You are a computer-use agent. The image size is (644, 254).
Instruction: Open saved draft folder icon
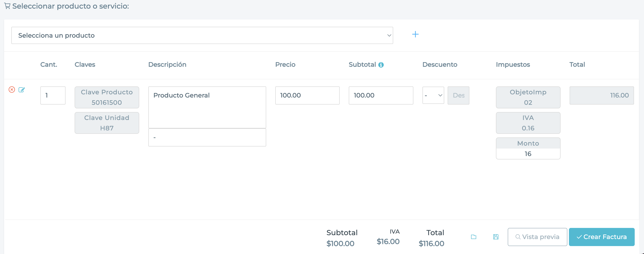click(473, 237)
